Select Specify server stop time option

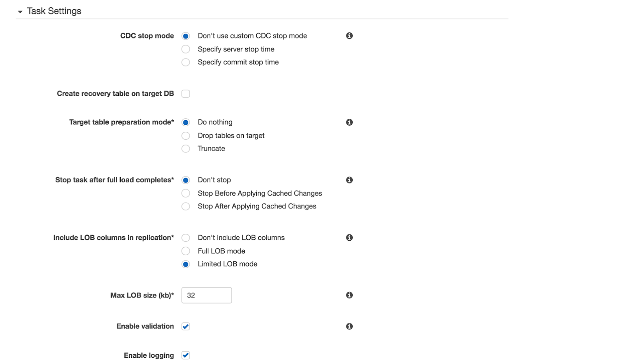pos(186,49)
